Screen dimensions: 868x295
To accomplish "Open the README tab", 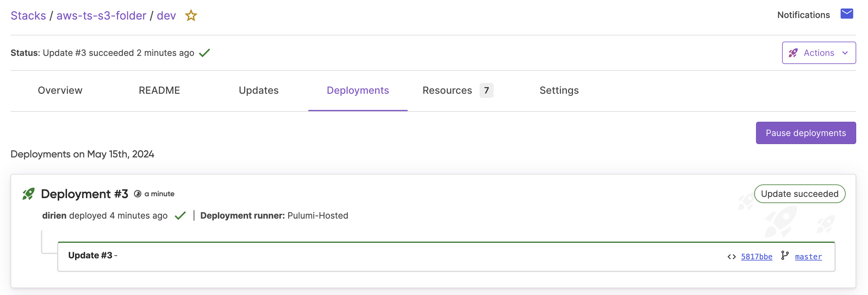I will point(159,90).
